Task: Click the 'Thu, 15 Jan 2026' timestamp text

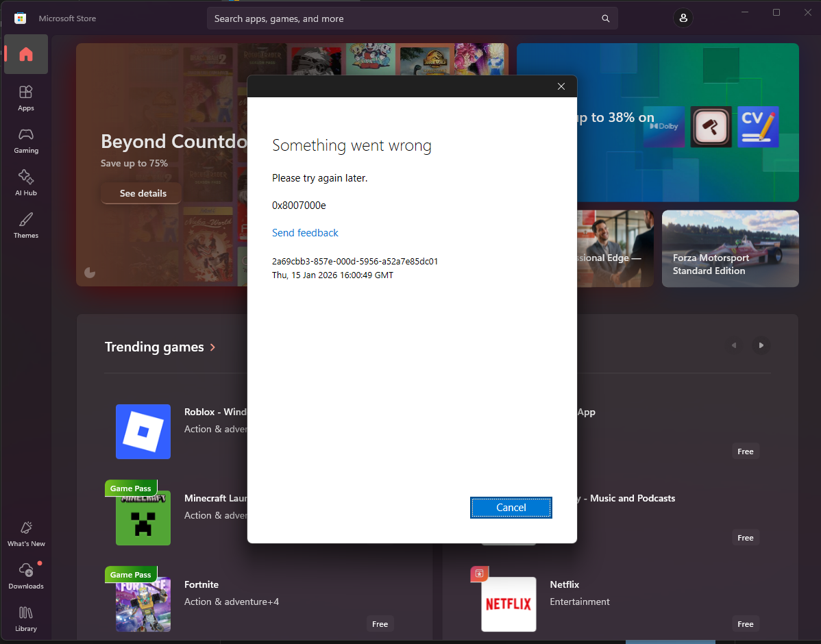Action: click(x=332, y=275)
